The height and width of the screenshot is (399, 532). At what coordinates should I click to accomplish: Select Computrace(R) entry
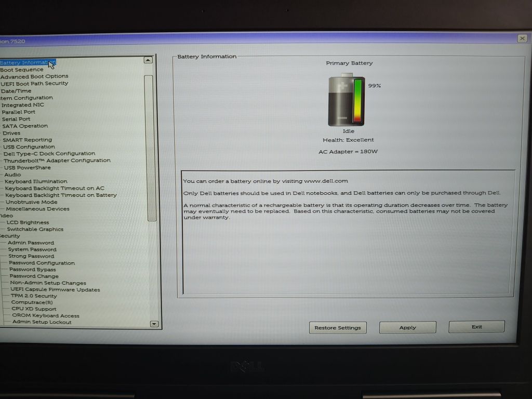coord(32,302)
